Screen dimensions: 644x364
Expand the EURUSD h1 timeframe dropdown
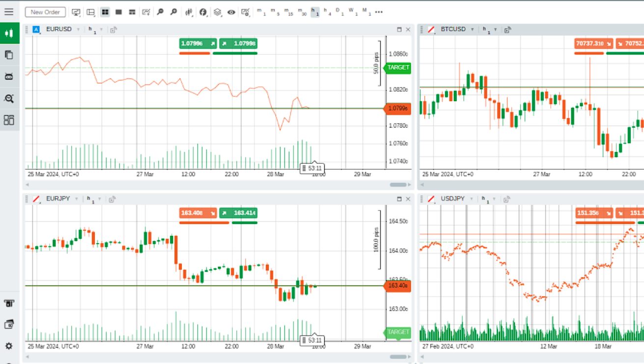coord(102,29)
